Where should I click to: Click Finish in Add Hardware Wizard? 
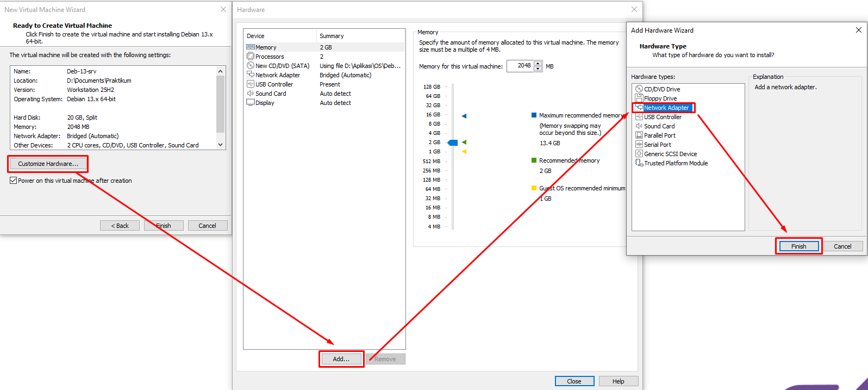[798, 246]
